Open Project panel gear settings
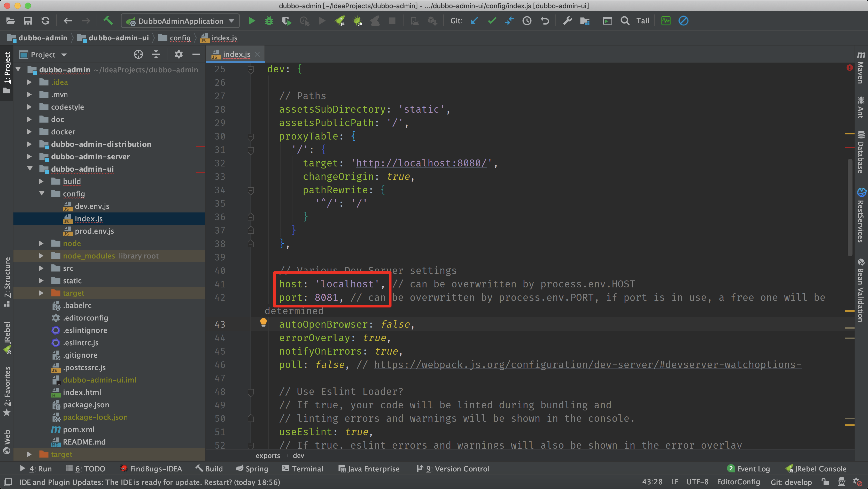 179,54
